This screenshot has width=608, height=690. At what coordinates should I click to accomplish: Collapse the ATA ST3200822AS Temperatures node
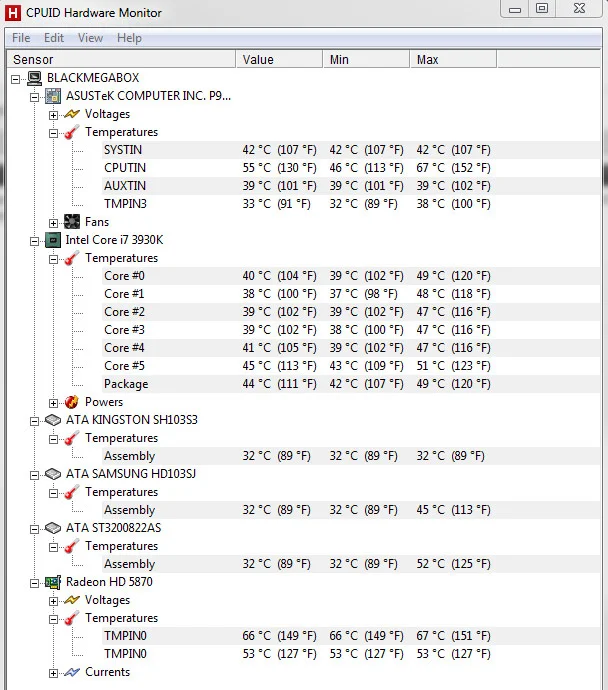pos(54,546)
